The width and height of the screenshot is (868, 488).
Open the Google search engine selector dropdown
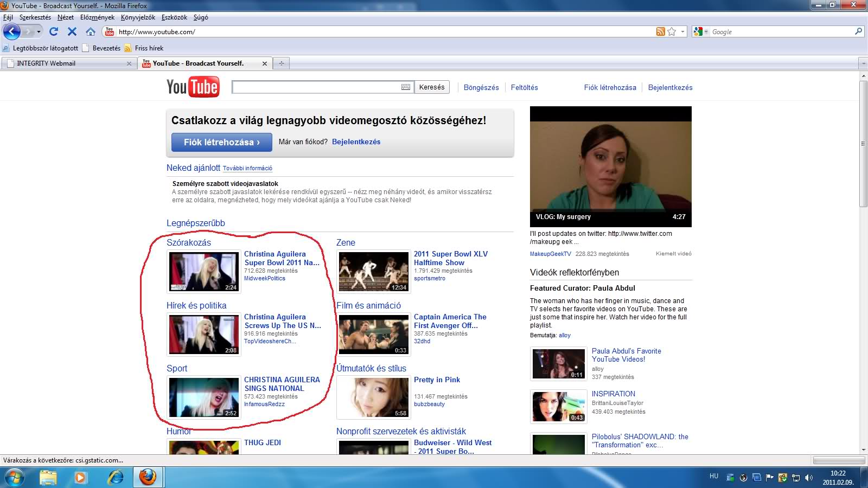click(701, 32)
